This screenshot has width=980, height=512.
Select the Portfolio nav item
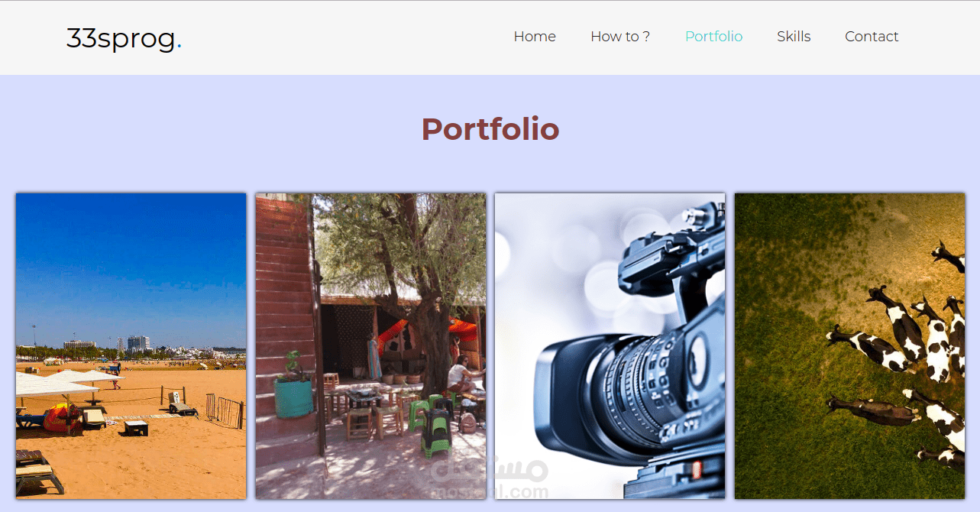pyautogui.click(x=713, y=37)
